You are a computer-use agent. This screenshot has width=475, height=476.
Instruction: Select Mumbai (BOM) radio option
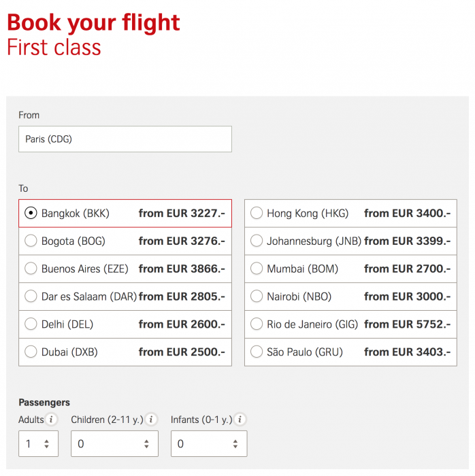pyautogui.click(x=257, y=269)
